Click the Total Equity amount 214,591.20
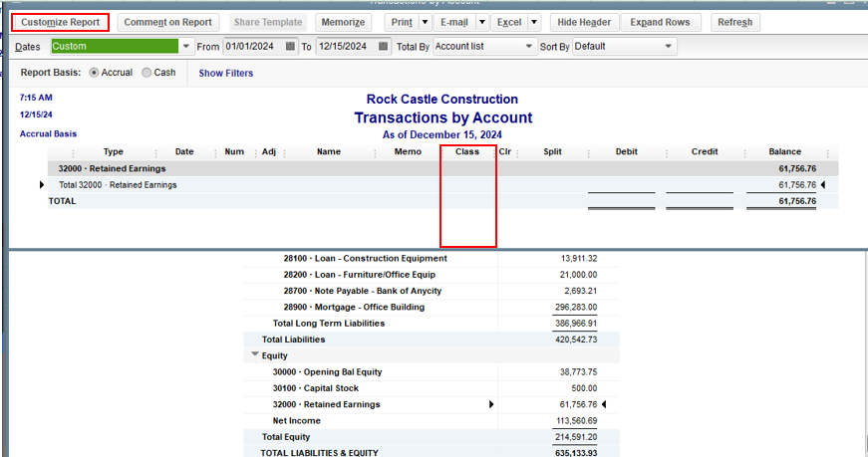868x457 pixels. (576, 437)
